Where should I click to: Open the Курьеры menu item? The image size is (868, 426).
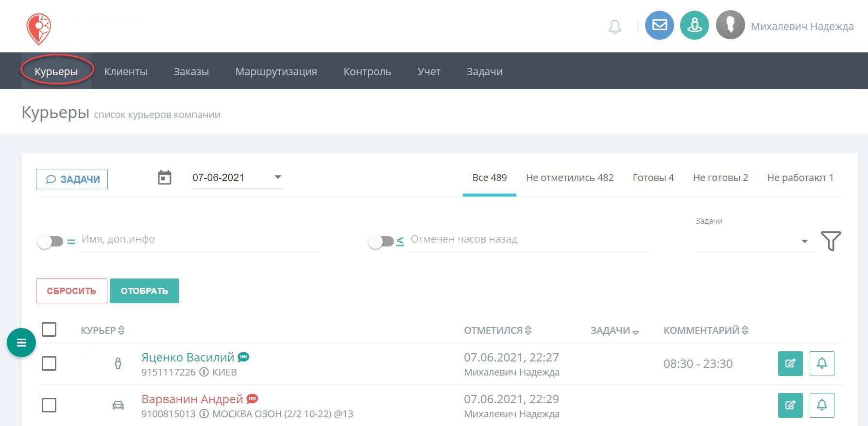(56, 71)
